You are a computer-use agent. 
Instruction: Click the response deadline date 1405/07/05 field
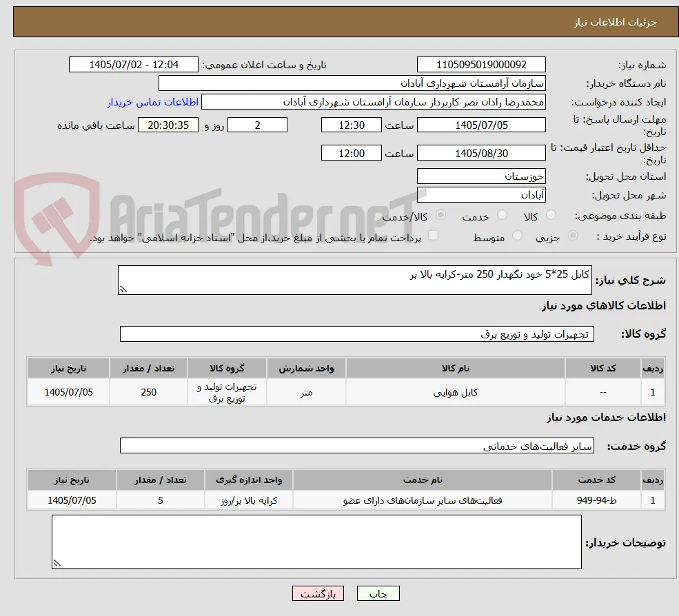tap(481, 125)
